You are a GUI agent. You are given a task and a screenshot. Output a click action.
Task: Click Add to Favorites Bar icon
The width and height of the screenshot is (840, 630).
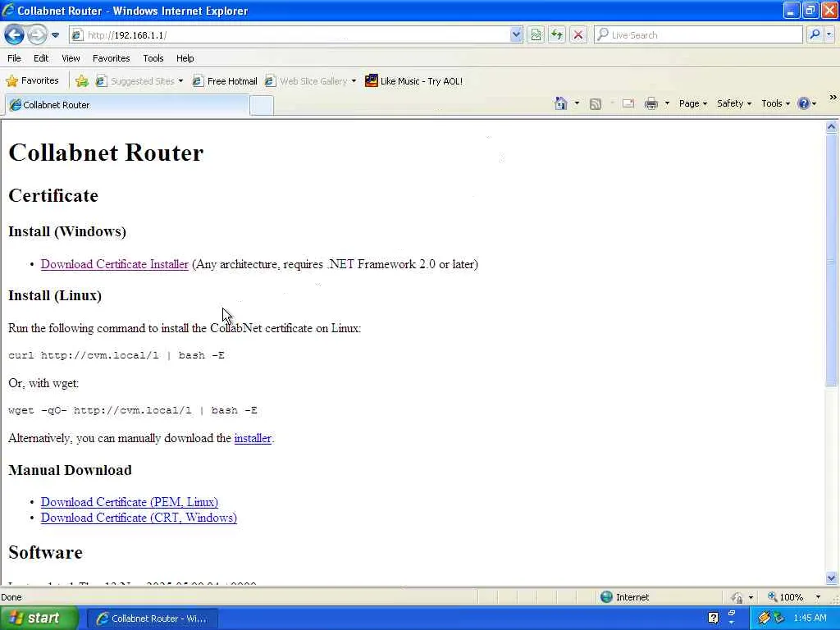coord(81,81)
